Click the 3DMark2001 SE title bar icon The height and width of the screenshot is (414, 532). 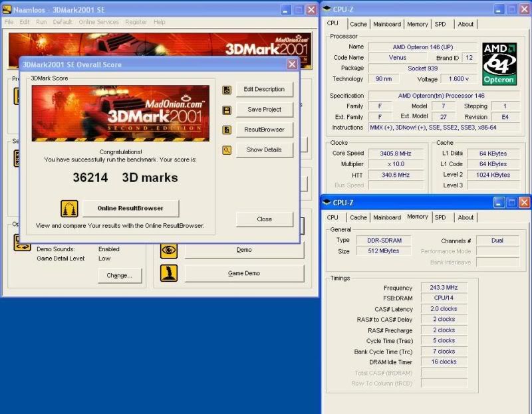(x=7, y=9)
